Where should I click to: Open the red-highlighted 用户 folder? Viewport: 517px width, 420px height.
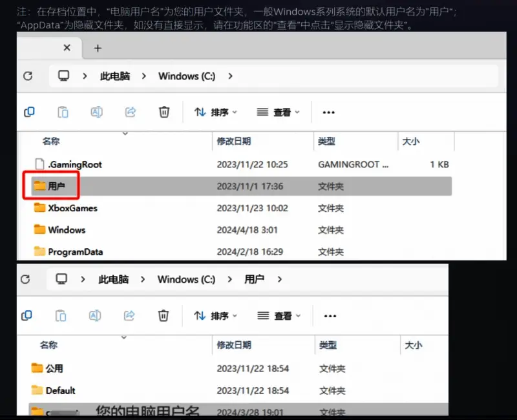coord(55,186)
